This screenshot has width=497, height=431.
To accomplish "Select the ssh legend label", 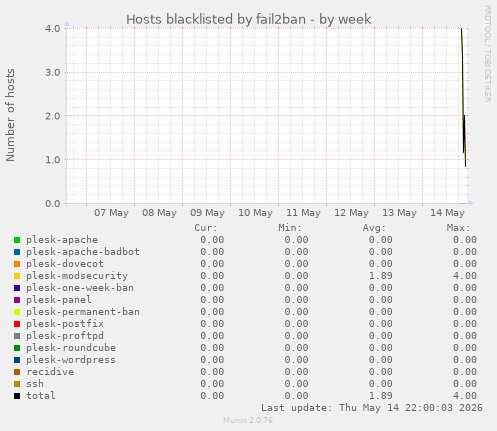I will coord(35,384).
